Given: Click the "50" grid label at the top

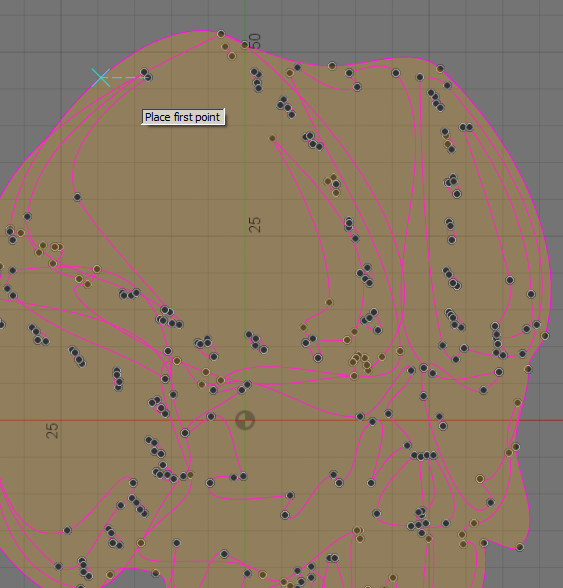Looking at the screenshot, I should pos(255,41).
